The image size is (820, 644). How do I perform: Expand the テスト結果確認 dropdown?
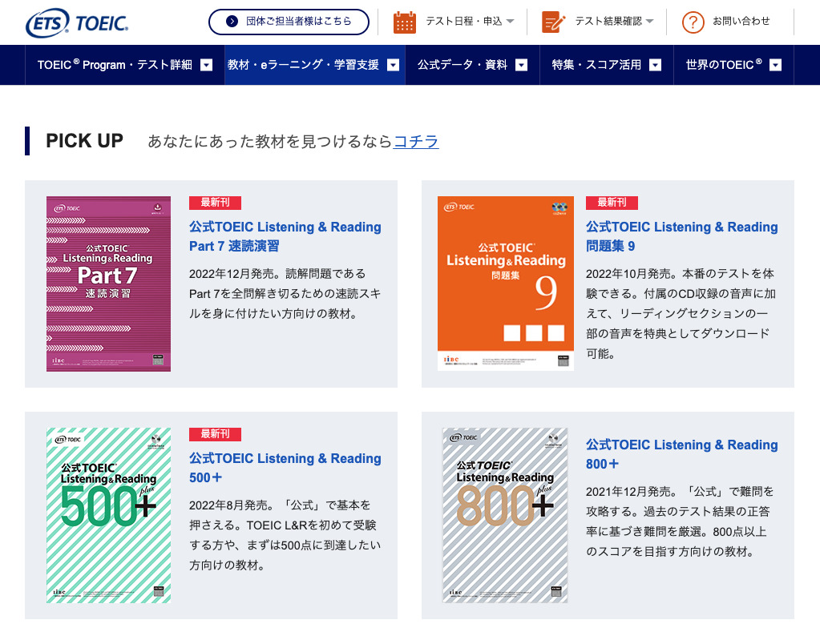click(614, 22)
